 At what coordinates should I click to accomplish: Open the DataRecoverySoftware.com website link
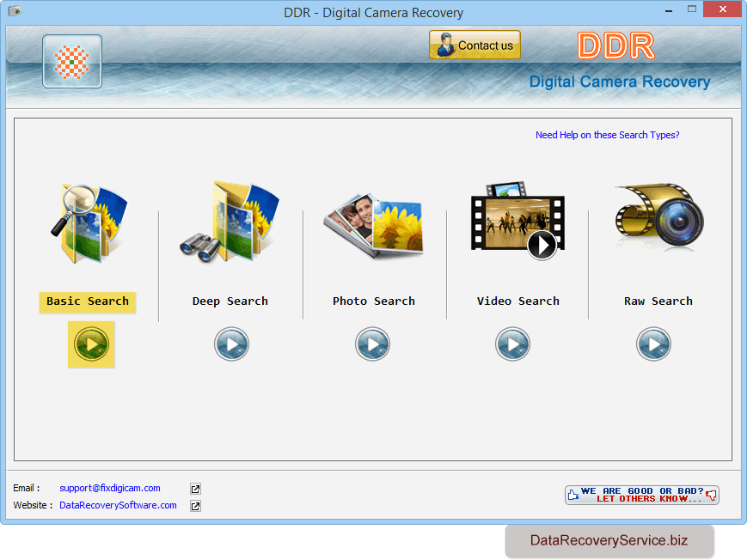click(118, 505)
